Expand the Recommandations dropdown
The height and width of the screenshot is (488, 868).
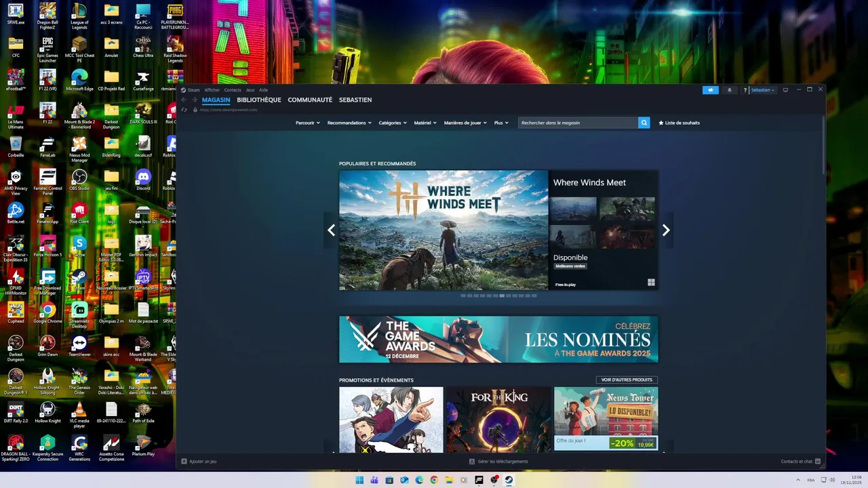349,123
